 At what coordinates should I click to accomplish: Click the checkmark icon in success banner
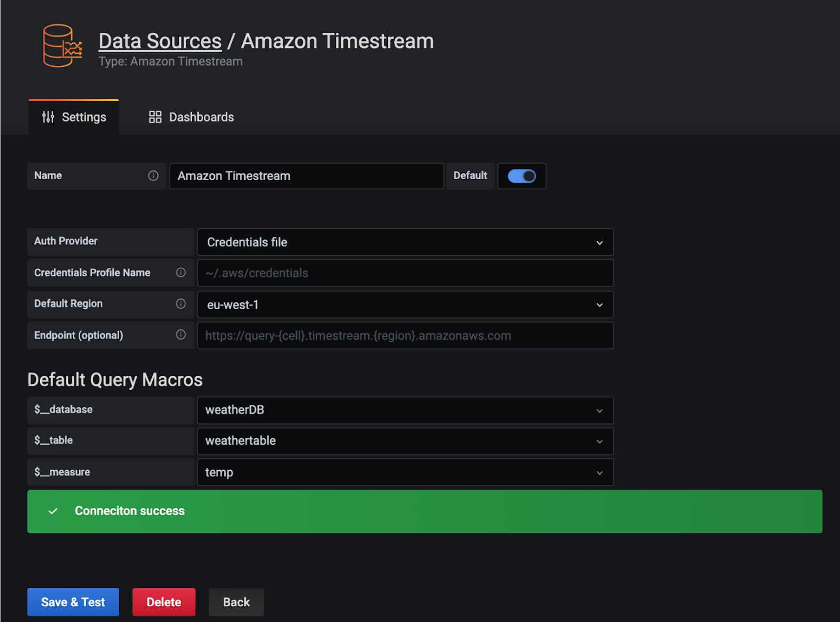(x=53, y=511)
